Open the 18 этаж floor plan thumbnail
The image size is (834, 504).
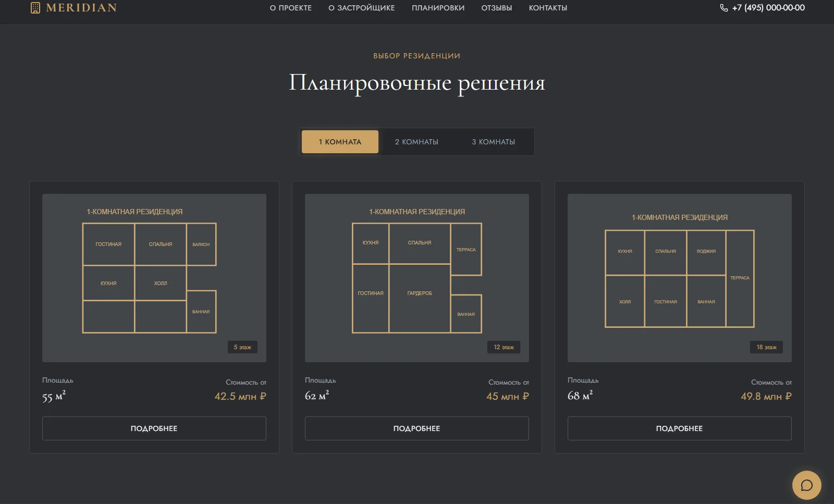point(680,278)
